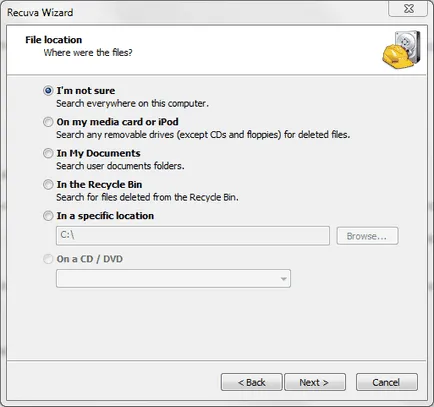
Task: Select the "On a CD / DVD" radio button
Action: (48, 259)
